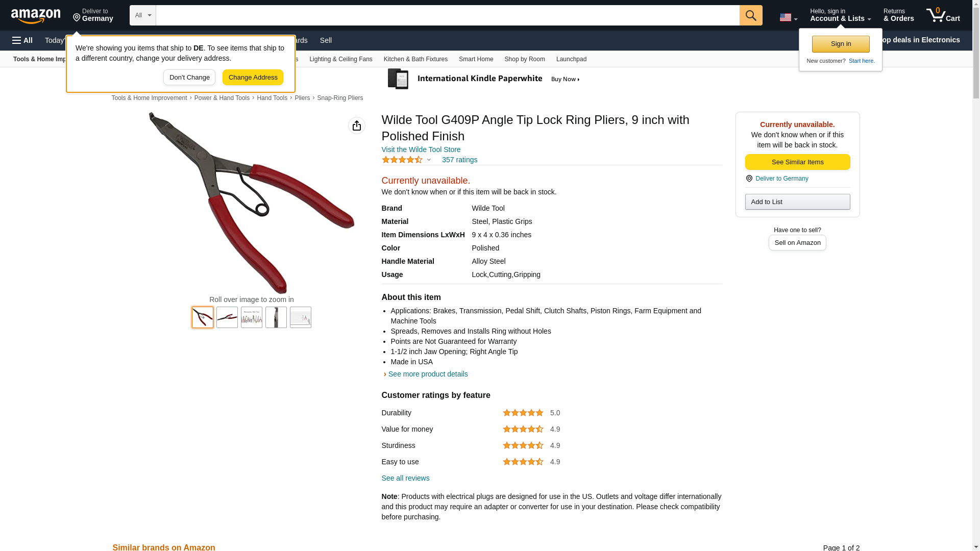Click the share icon on product image
This screenshot has width=980, height=551.
[x=356, y=126]
